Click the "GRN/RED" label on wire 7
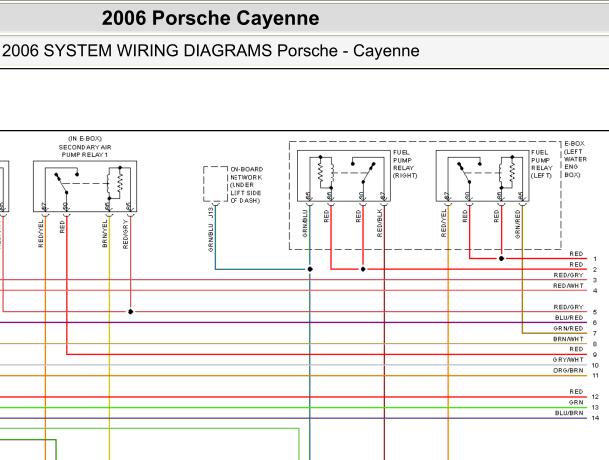The height and width of the screenshot is (460, 609). point(568,328)
